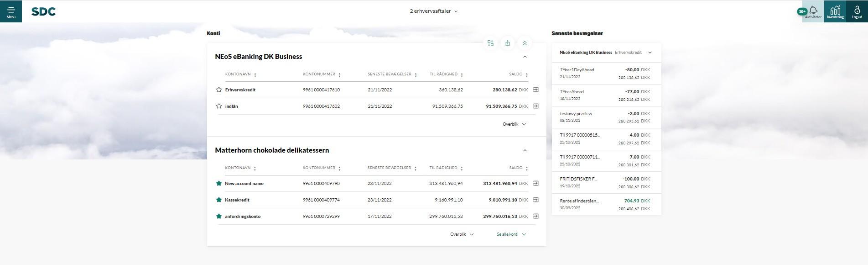Sort Matterhorn table by Kontonavn
This screenshot has width=868, height=265.
tap(241, 168)
